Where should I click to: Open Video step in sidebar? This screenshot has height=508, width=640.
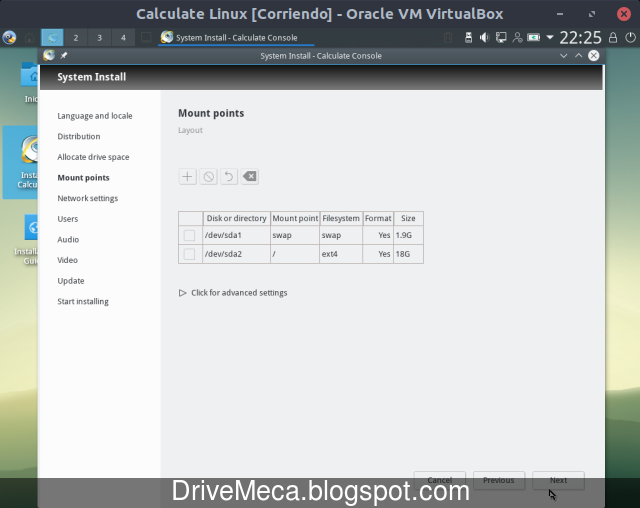(67, 260)
